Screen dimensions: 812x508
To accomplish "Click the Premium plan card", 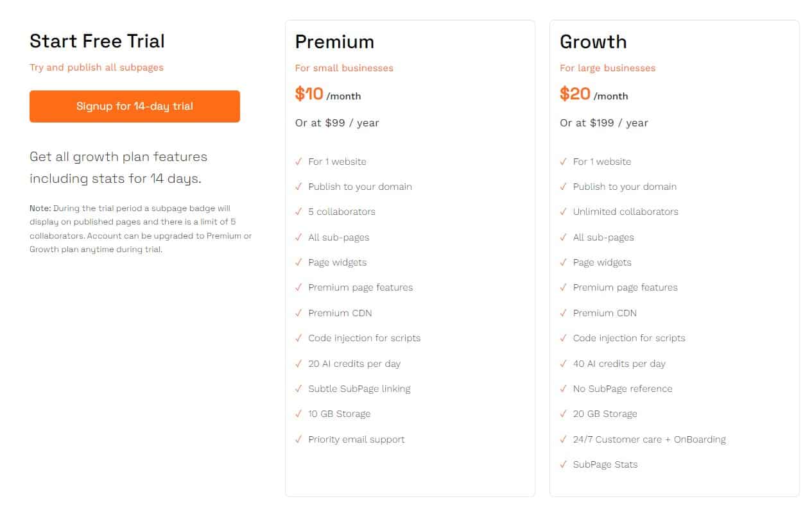I will pos(411,257).
